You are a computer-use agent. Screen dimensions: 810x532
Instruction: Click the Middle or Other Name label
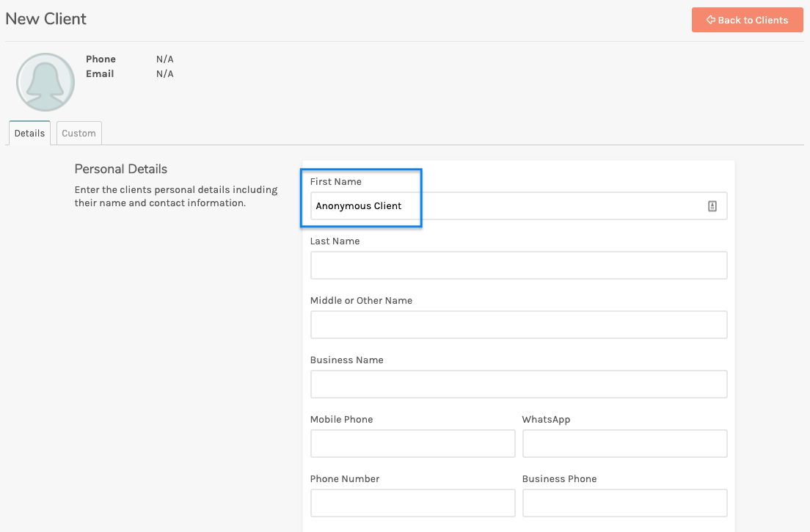point(361,301)
